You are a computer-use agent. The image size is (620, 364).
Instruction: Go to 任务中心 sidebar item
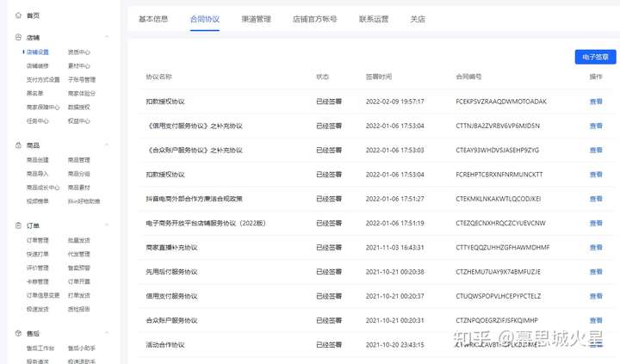(38, 121)
